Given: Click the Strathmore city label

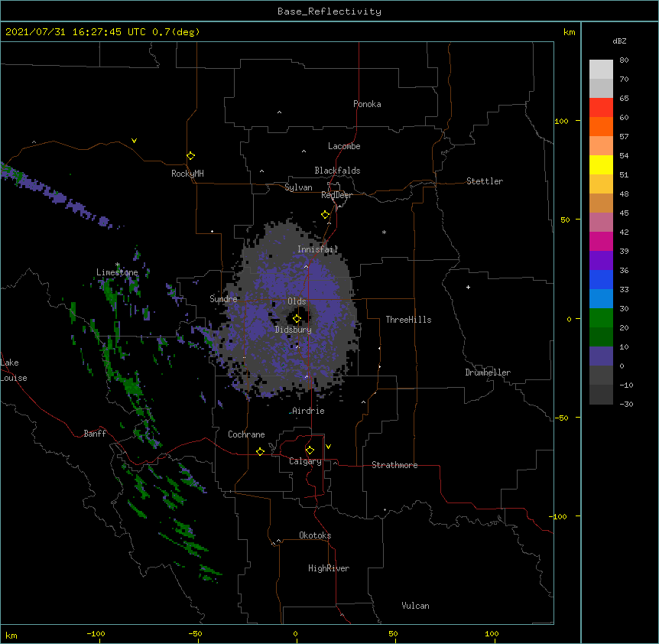Looking at the screenshot, I should point(394,465).
